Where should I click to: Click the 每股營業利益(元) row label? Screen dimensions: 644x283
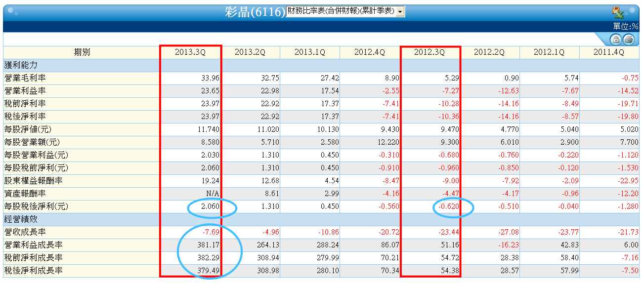click(x=36, y=155)
